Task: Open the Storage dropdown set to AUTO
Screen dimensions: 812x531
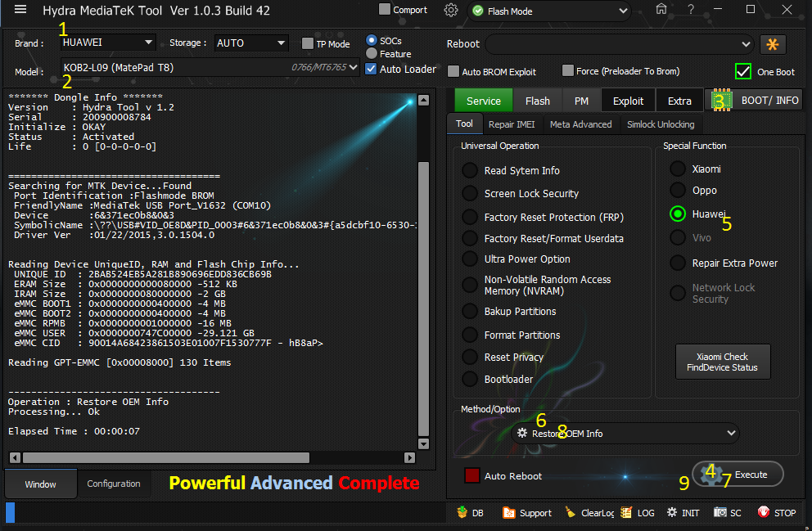Action: 251,43
